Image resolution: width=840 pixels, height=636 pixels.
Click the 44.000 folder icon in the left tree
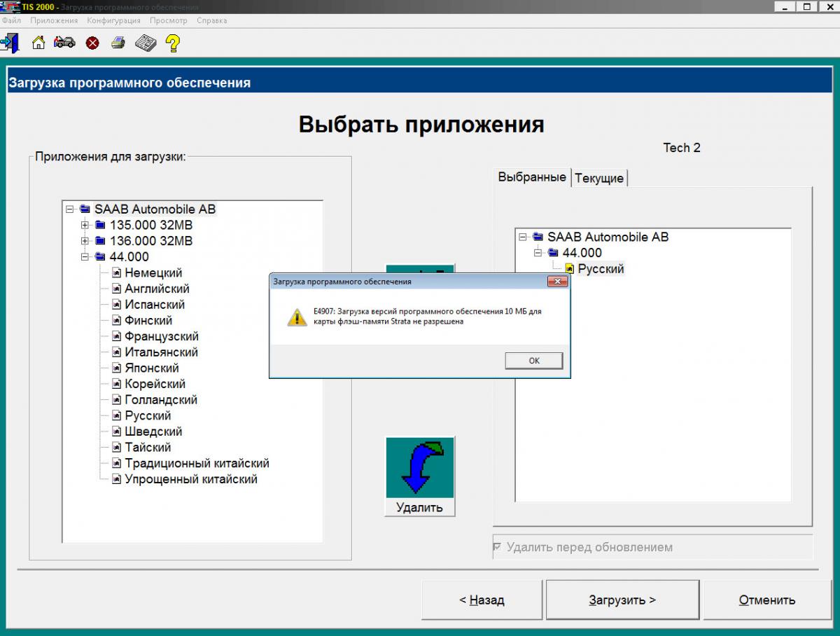pyautogui.click(x=101, y=257)
